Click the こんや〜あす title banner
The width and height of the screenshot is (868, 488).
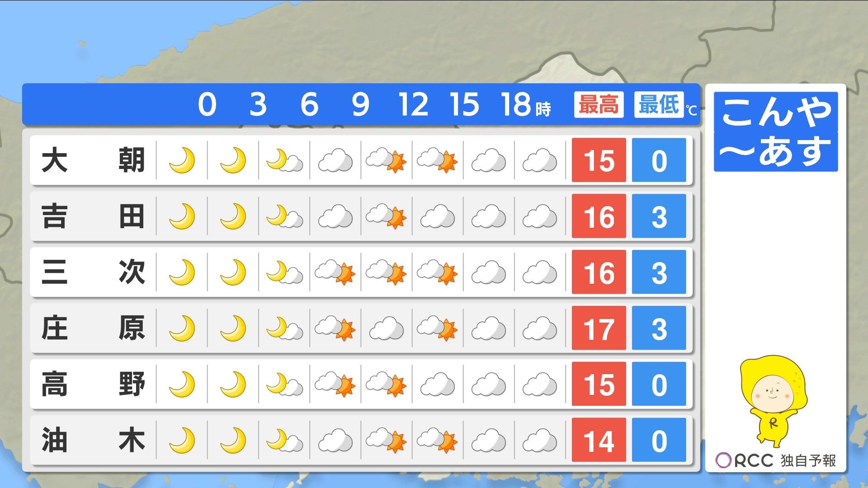776,131
